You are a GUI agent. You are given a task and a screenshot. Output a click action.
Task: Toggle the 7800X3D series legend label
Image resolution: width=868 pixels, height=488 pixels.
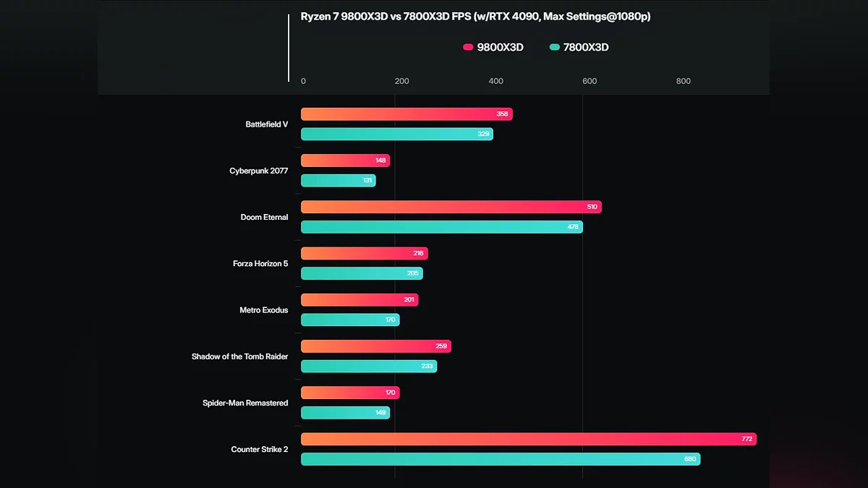point(586,48)
